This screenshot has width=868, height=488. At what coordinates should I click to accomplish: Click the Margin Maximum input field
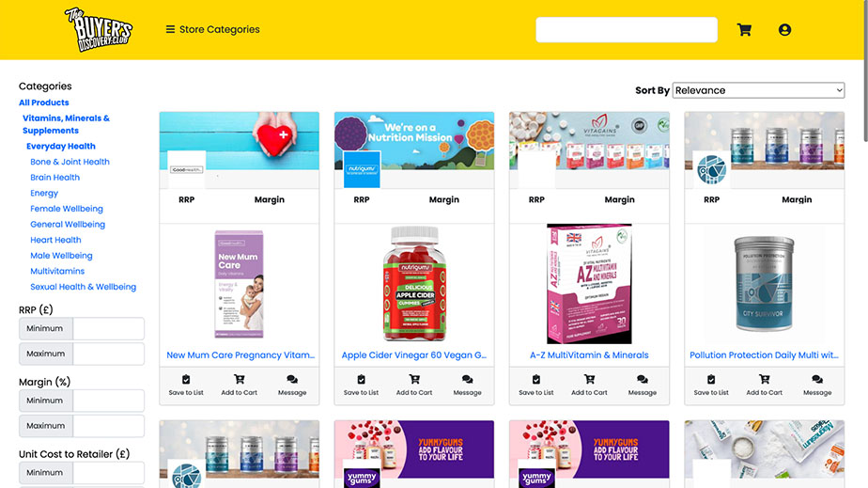click(109, 425)
